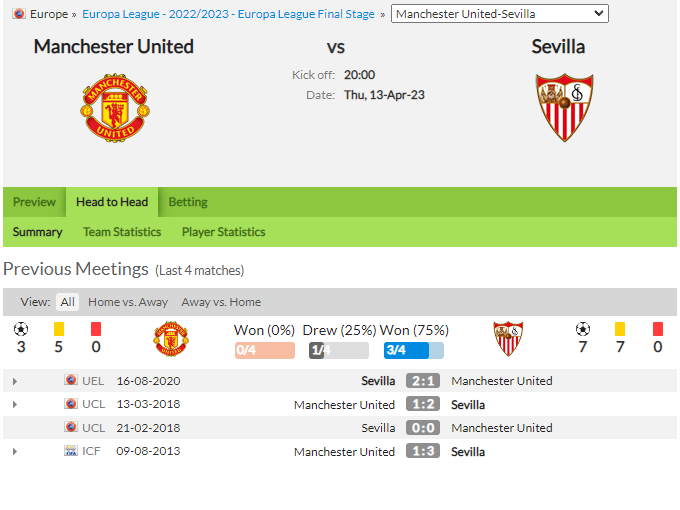This screenshot has height=510, width=680.
Task: Open the Europa League Final Stage breadcrumb link
Action: point(228,14)
